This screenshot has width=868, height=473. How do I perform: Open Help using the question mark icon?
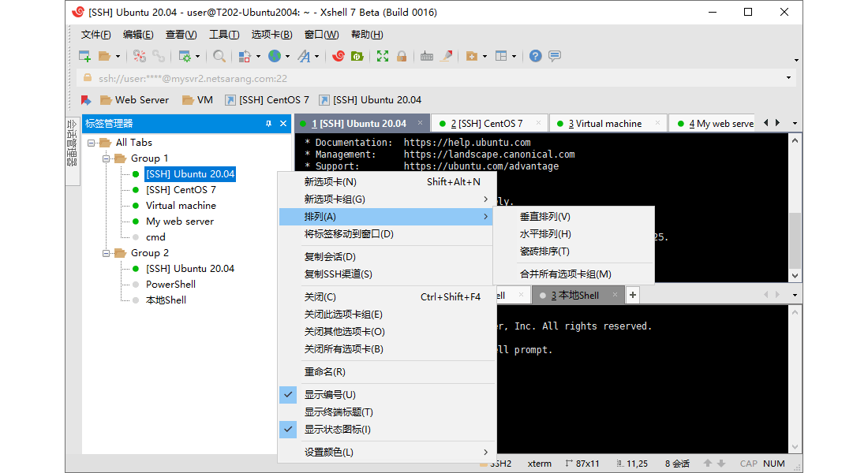[x=534, y=56]
